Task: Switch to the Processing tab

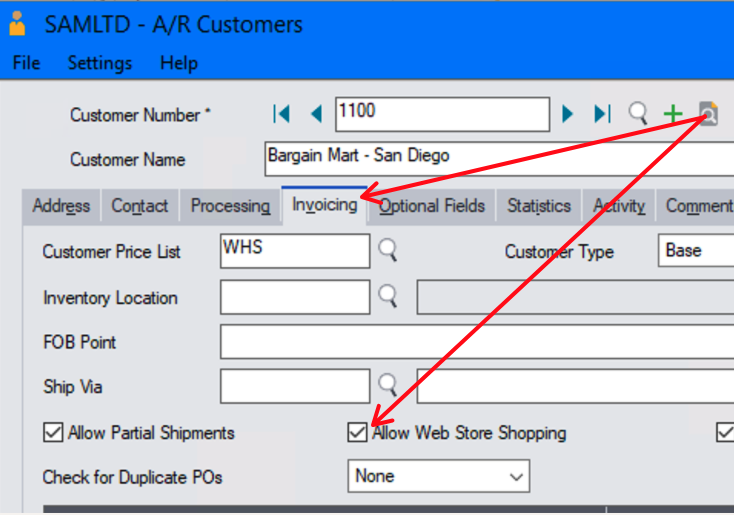Action: point(230,206)
